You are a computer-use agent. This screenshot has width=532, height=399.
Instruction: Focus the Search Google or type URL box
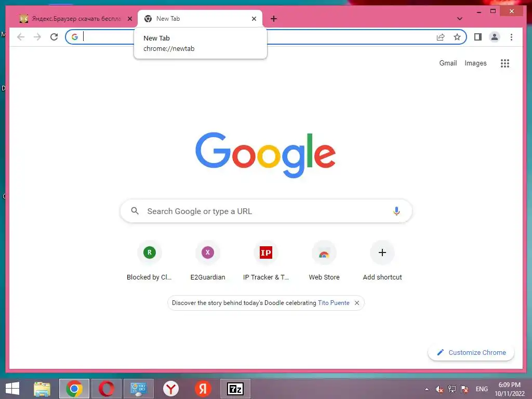tap(266, 211)
